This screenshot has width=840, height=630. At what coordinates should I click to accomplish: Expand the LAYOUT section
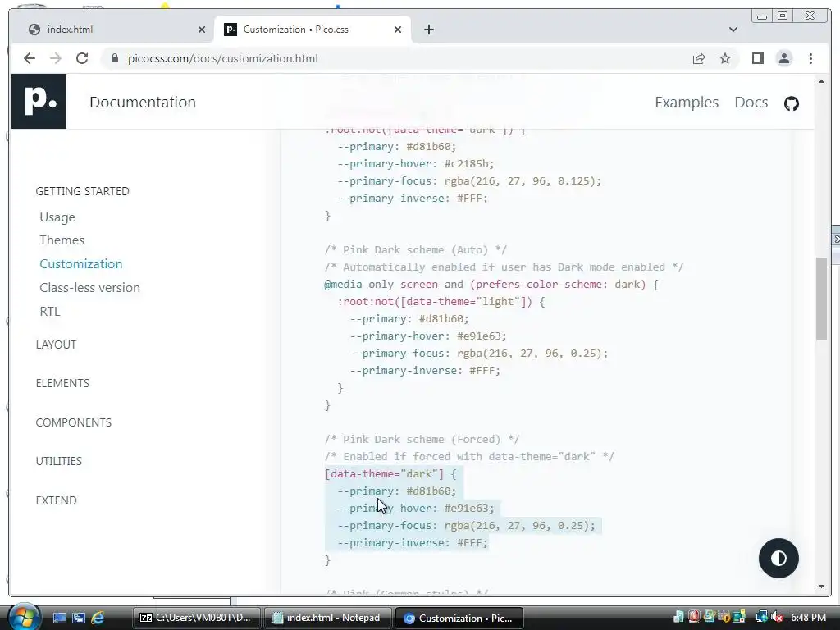(x=56, y=345)
